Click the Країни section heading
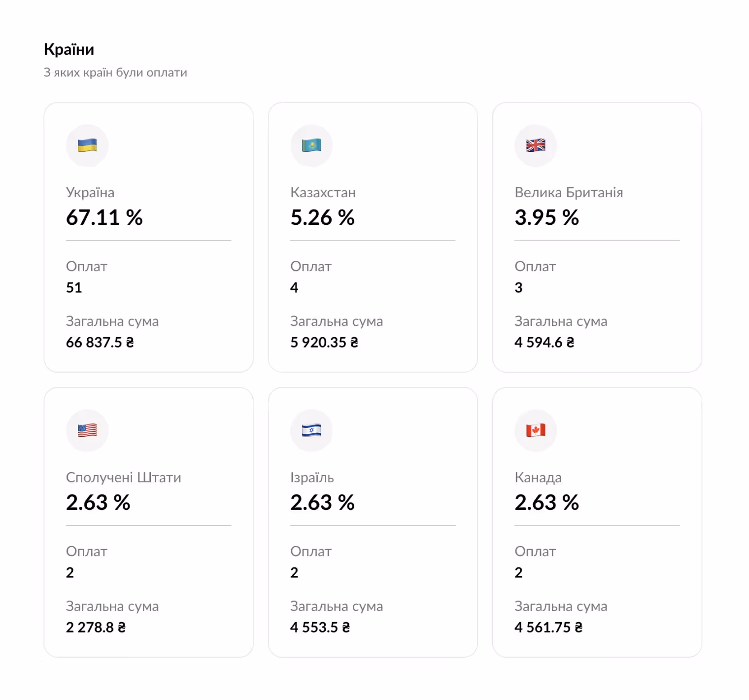The height and width of the screenshot is (700, 749). pos(69,49)
